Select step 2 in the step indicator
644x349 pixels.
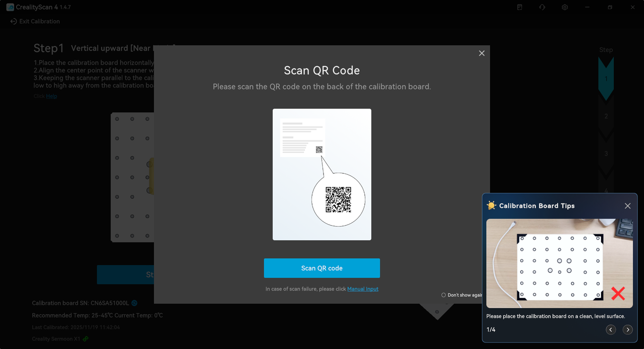(x=606, y=116)
